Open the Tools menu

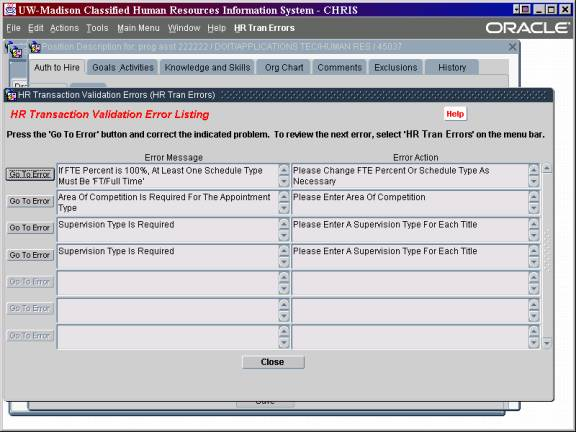pos(97,28)
